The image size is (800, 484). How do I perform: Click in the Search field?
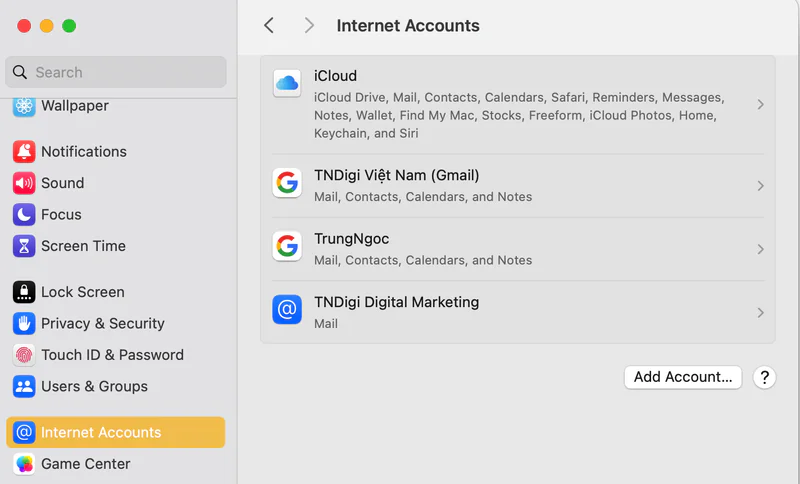pos(116,72)
